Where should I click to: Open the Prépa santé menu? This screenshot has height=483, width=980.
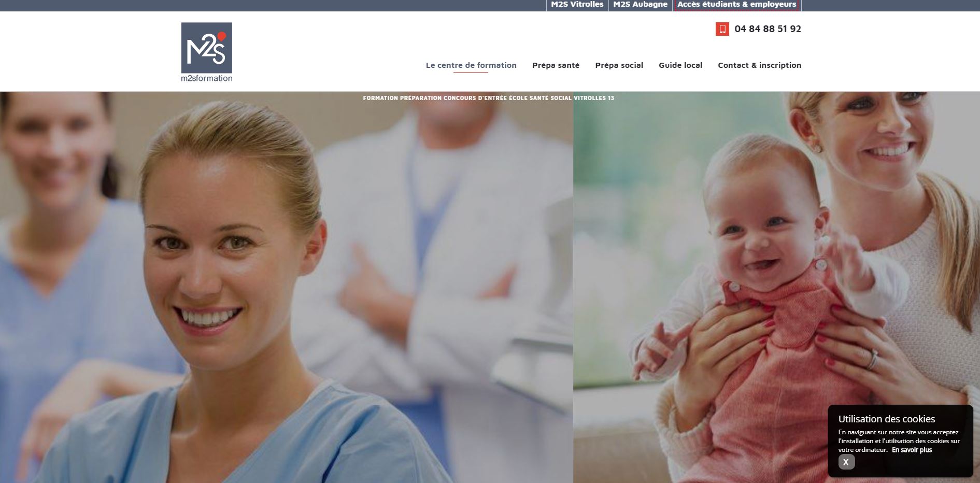[x=556, y=65]
